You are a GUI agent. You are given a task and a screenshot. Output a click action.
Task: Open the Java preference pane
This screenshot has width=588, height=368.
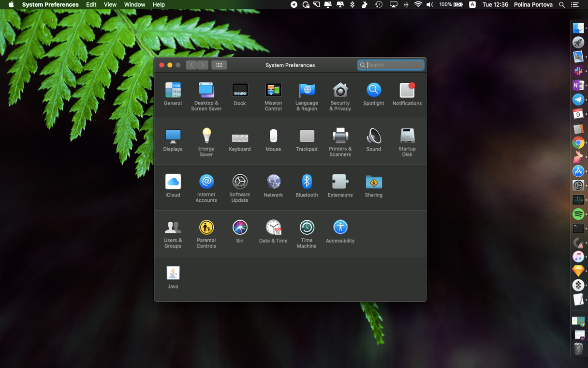coord(173,277)
